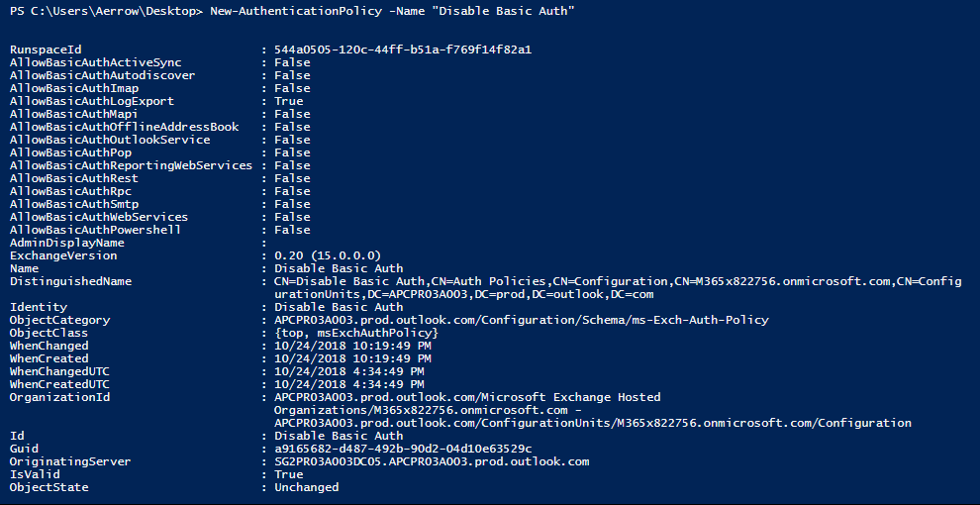Viewport: 980px width, 505px height.
Task: Click the Identity value Disable Basic Auth
Action: click(339, 308)
